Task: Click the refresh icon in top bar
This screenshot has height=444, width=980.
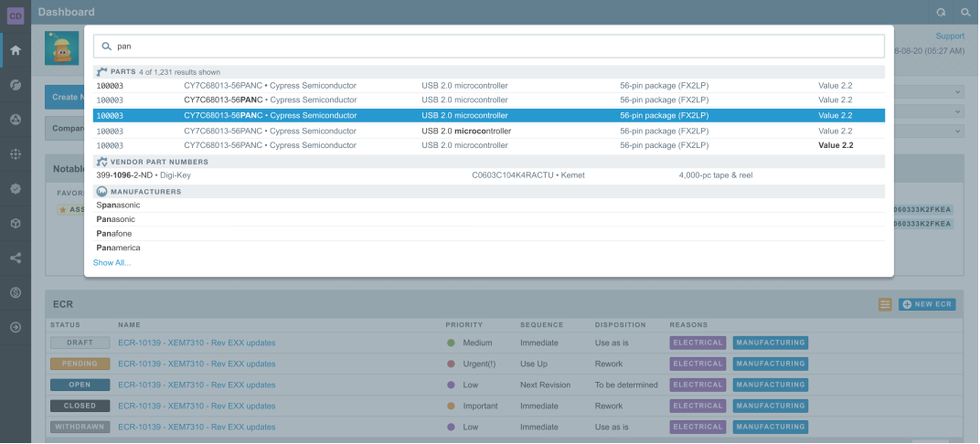Action: point(941,13)
